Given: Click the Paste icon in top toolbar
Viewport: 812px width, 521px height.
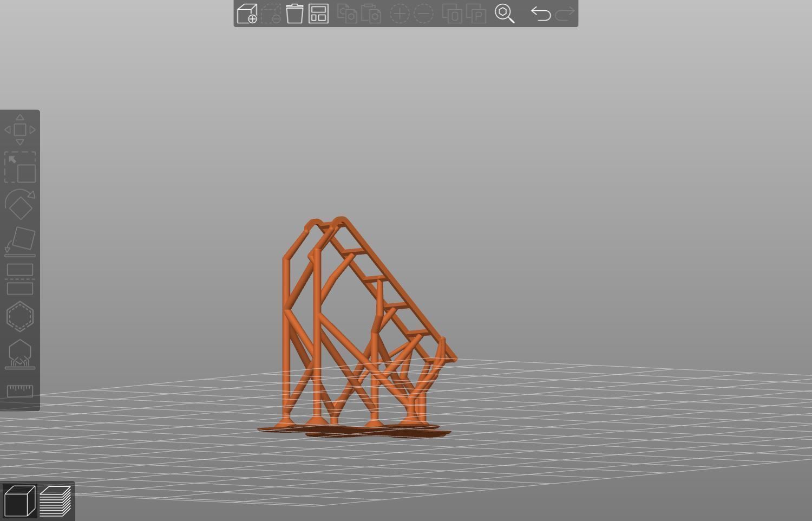Looking at the screenshot, I should tap(371, 14).
